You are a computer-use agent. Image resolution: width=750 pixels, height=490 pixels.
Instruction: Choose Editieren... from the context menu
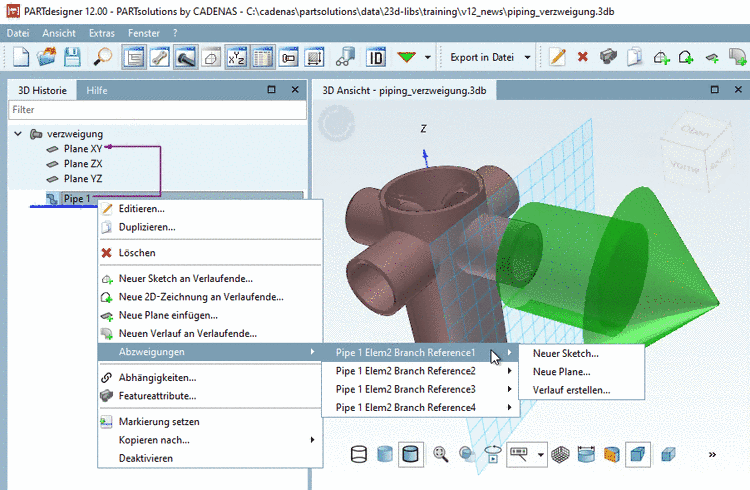click(210, 209)
